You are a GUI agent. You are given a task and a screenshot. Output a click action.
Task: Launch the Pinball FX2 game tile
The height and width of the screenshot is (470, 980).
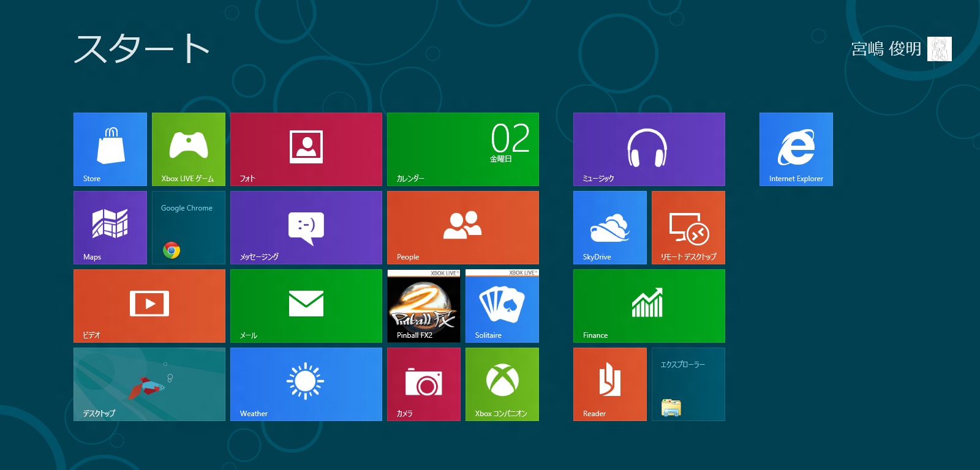point(424,306)
